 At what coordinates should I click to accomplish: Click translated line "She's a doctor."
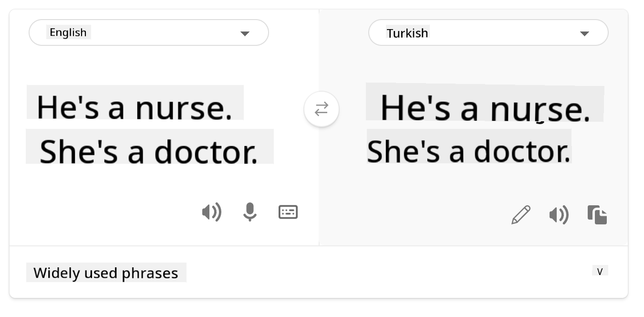pos(468,151)
